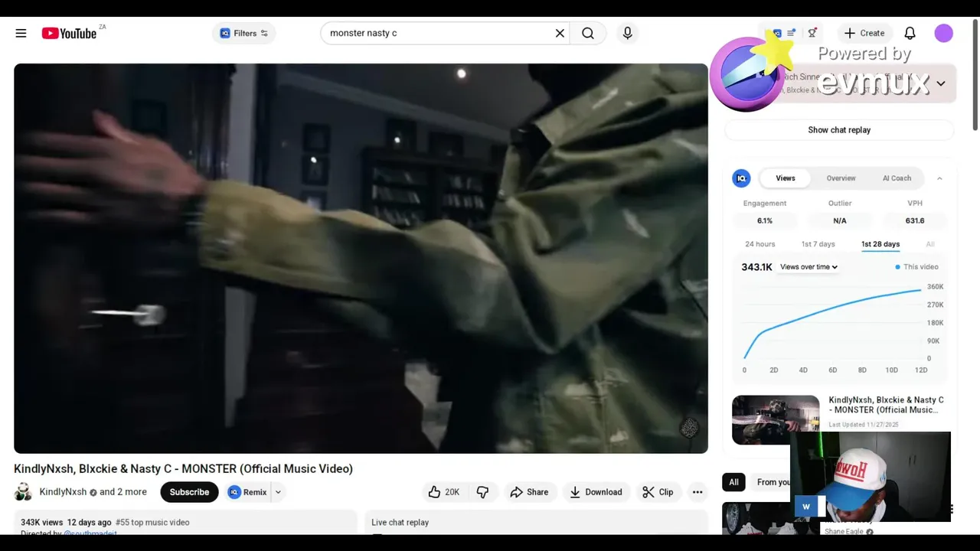Collapse the vidIQ stats panel
Viewport: 980px width, 551px height.
pos(939,178)
